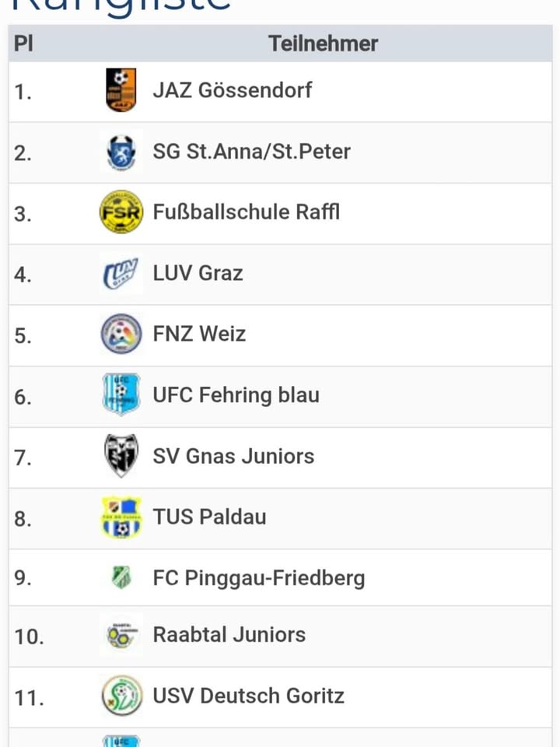Click the Teilnehmer column header
The image size is (560, 747).
pos(323,44)
